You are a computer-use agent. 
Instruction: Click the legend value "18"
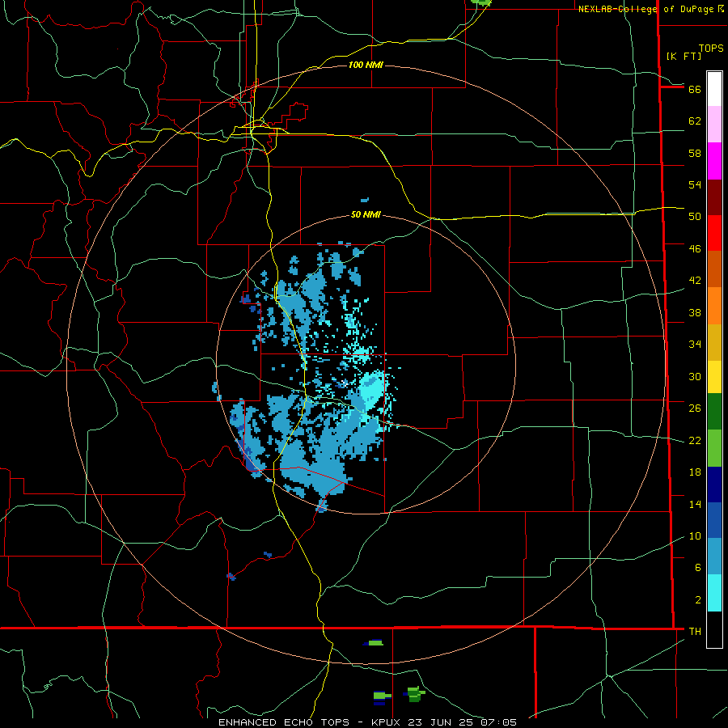tap(695, 472)
